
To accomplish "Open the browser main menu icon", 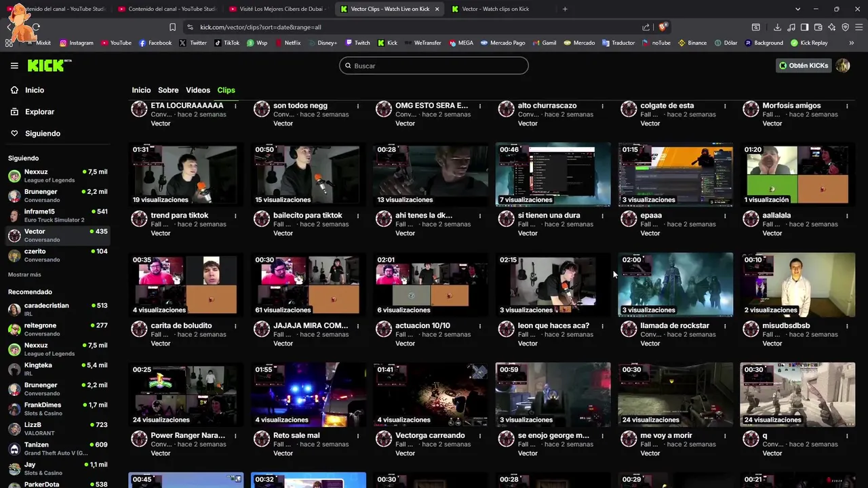I will [859, 27].
